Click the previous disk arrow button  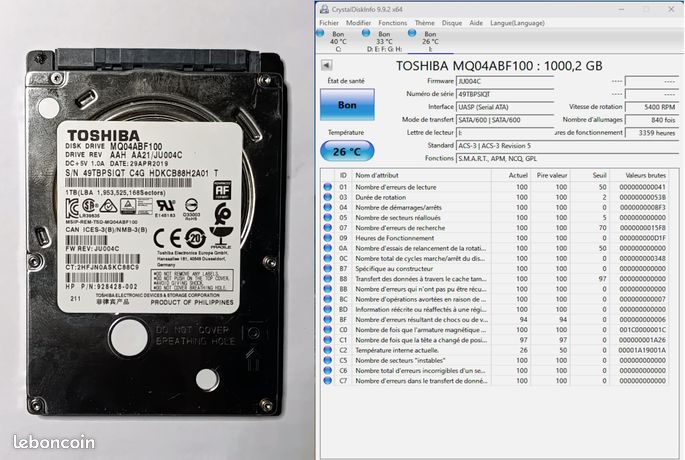point(326,65)
